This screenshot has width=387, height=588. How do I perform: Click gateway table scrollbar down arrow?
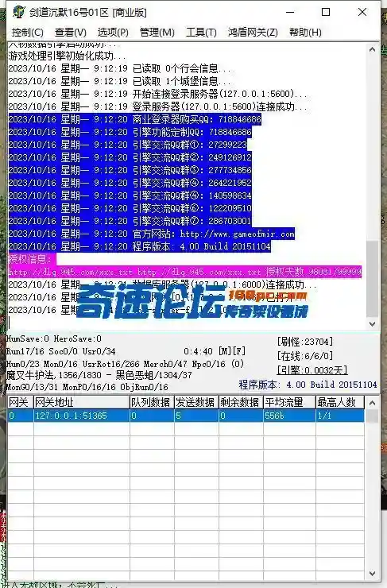click(x=372, y=574)
